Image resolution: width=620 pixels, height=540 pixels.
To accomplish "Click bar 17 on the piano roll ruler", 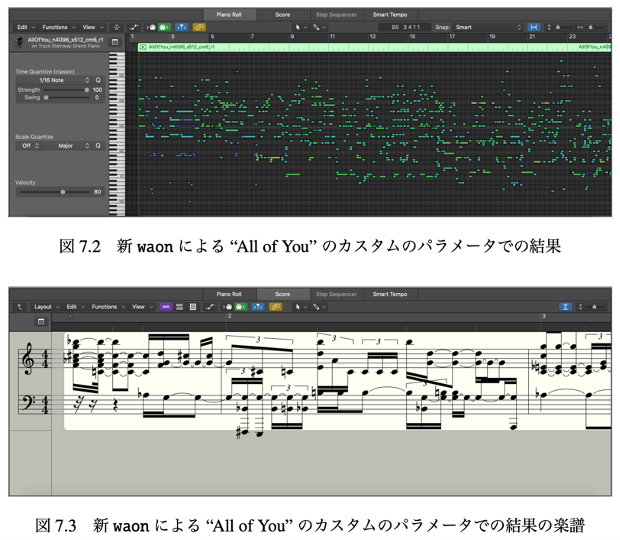I will pyautogui.click(x=452, y=37).
